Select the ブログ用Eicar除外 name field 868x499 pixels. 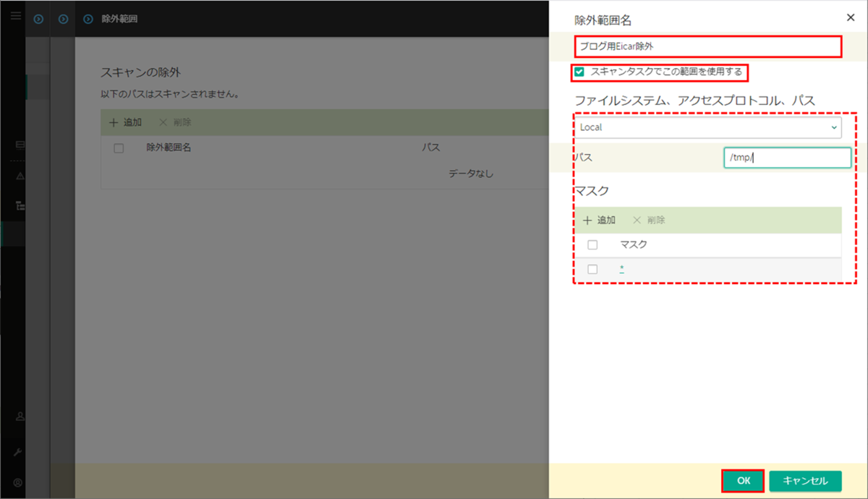(707, 46)
